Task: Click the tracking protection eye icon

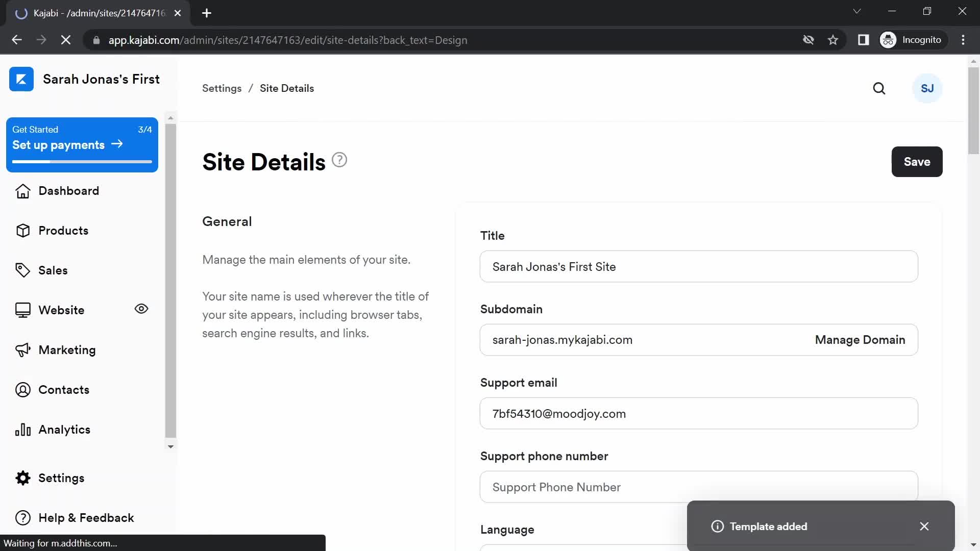Action: click(x=808, y=40)
